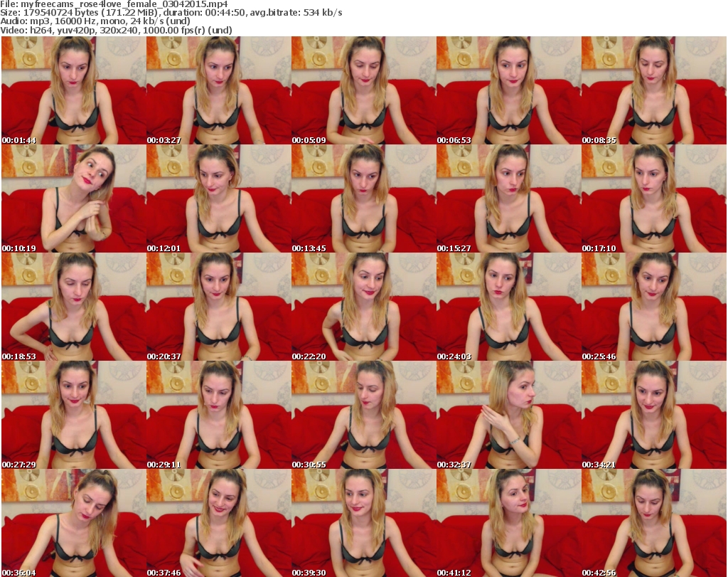
Task: View the frame captured at 00:37:46
Action: [219, 523]
